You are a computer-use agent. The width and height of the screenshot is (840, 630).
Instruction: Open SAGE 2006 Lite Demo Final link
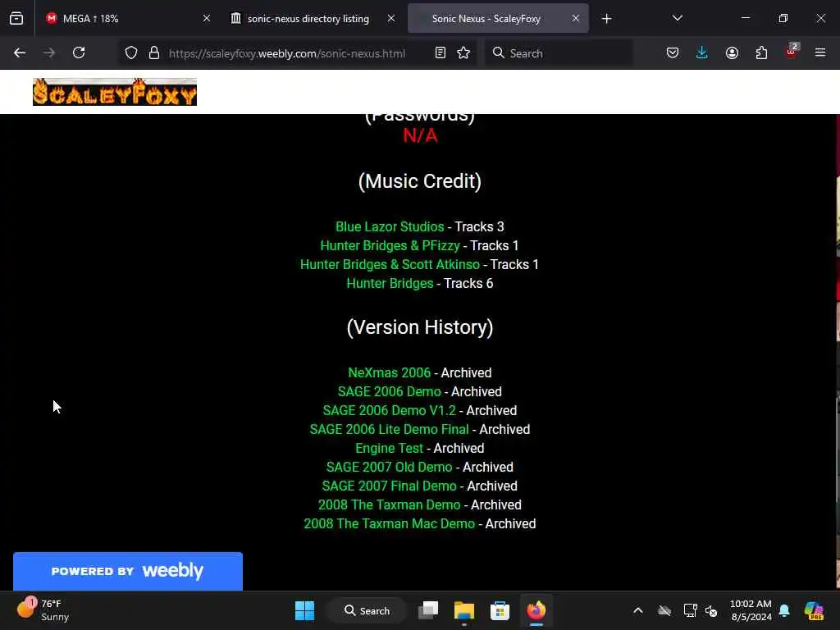pyautogui.click(x=390, y=429)
